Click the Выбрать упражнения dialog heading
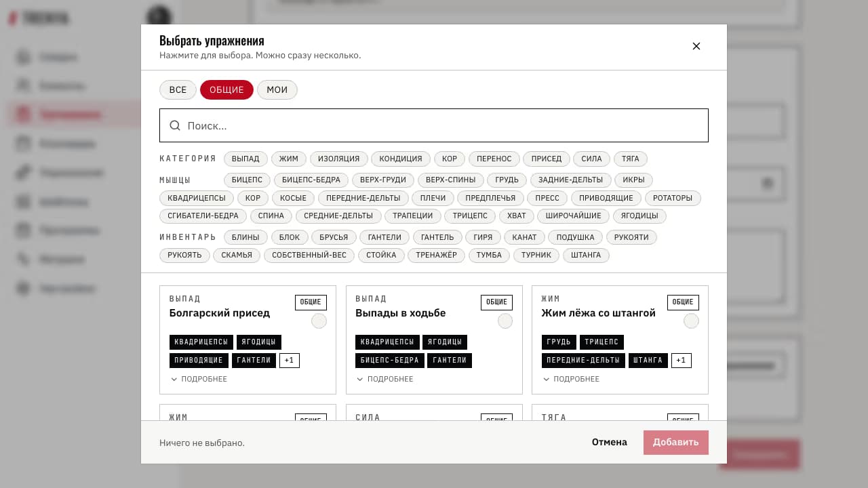The width and height of the screenshot is (868, 488). click(212, 41)
